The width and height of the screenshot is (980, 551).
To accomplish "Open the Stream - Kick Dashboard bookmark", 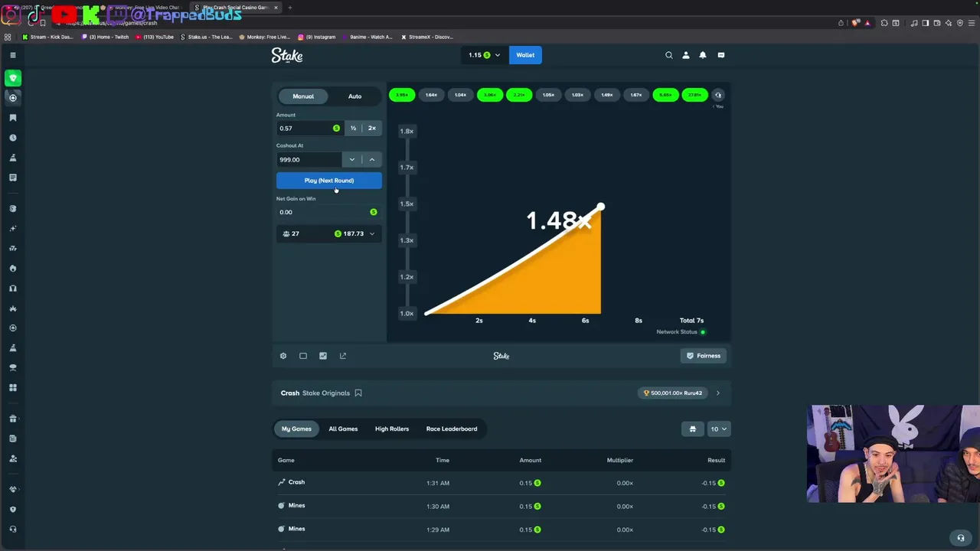I will [x=48, y=37].
